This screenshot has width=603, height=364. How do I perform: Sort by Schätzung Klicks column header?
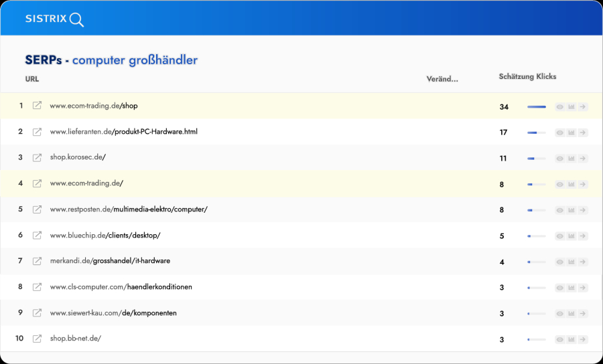pyautogui.click(x=527, y=77)
